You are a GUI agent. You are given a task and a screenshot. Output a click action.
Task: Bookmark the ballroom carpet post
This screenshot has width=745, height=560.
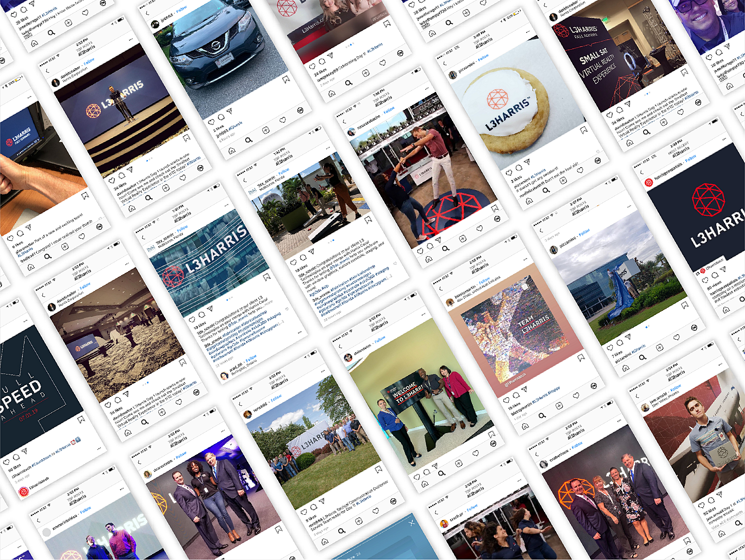tap(183, 362)
